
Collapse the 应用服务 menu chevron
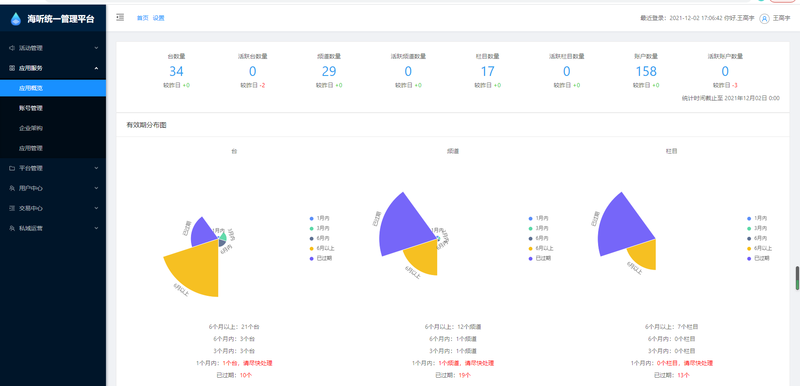(96, 68)
